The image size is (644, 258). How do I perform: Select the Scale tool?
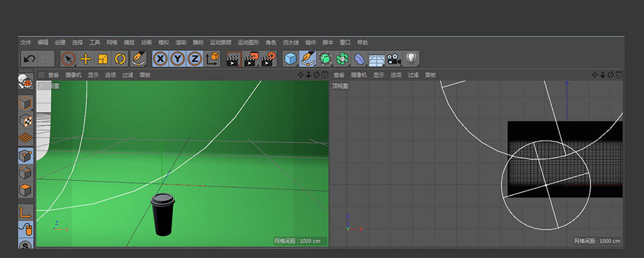pos(103,59)
